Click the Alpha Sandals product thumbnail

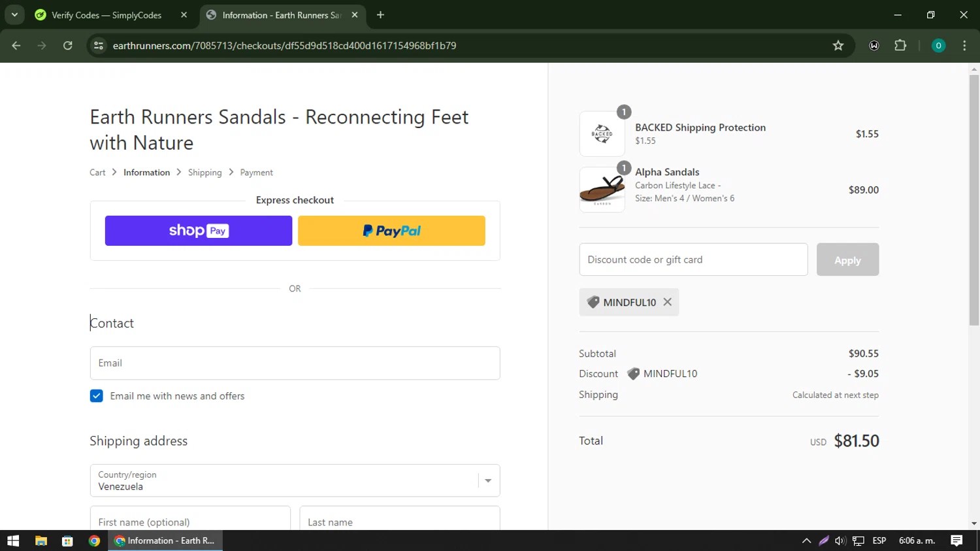coord(602,190)
